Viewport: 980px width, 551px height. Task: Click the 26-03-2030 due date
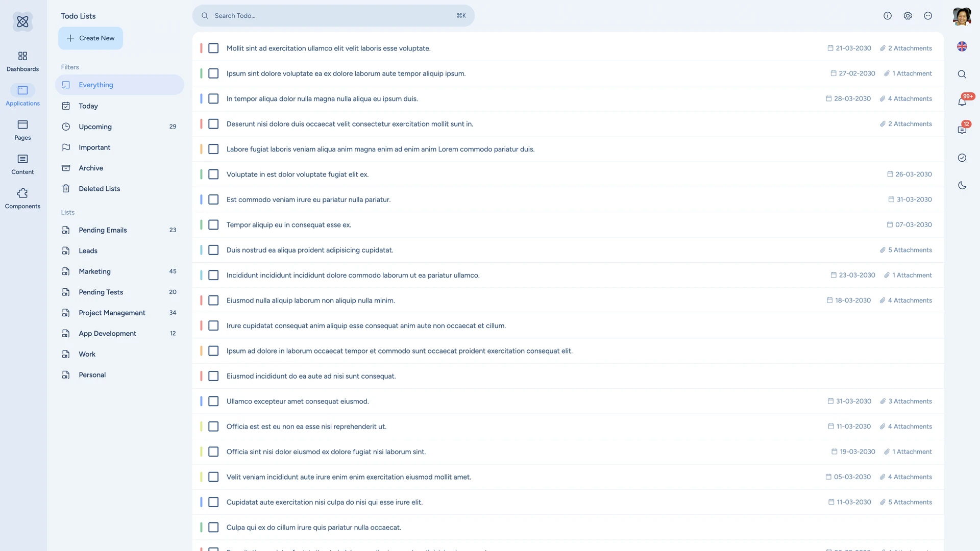(x=910, y=174)
